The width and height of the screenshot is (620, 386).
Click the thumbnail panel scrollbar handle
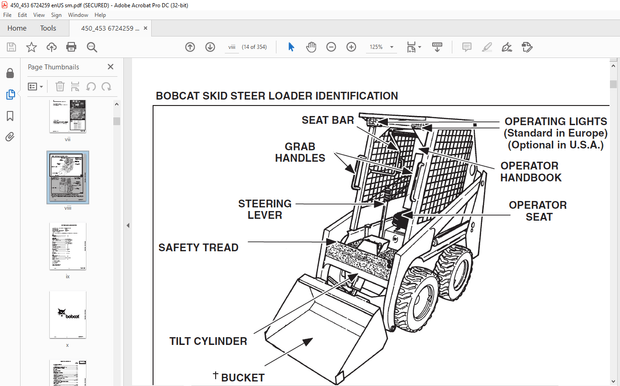pos(117,121)
